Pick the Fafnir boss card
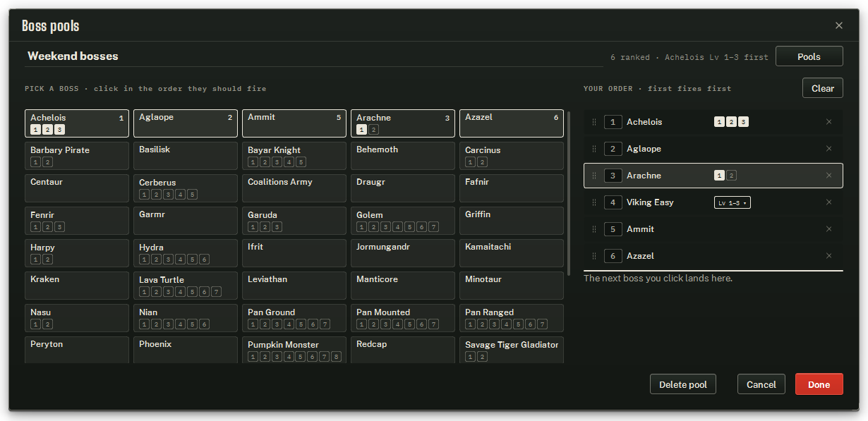 (512, 188)
